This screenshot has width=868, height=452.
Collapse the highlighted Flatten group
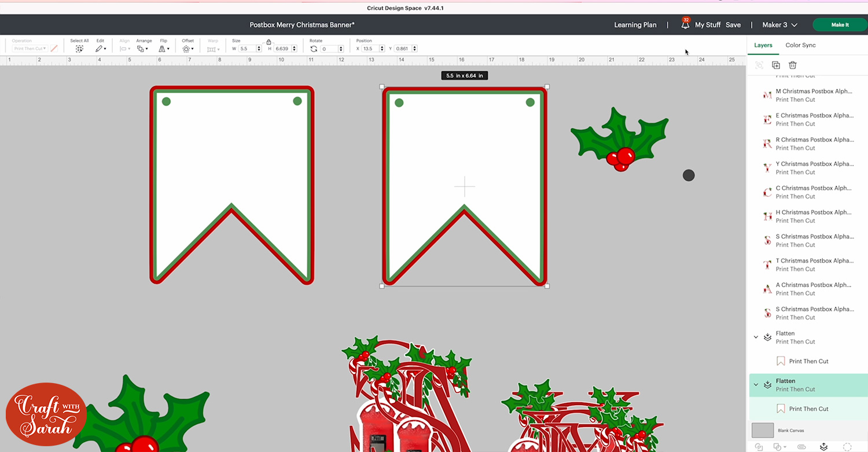click(x=756, y=384)
